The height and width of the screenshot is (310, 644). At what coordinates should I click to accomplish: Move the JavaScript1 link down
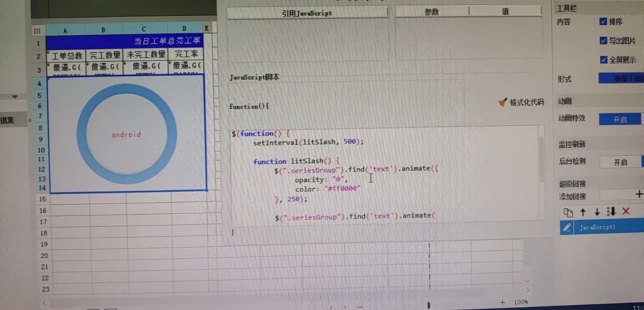pyautogui.click(x=597, y=212)
